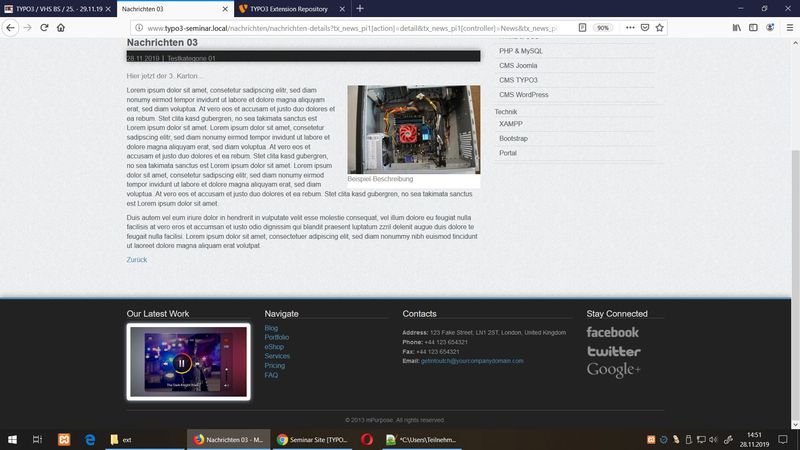Open the CMS TYPO3 category link
The image size is (800, 450).
click(x=519, y=80)
